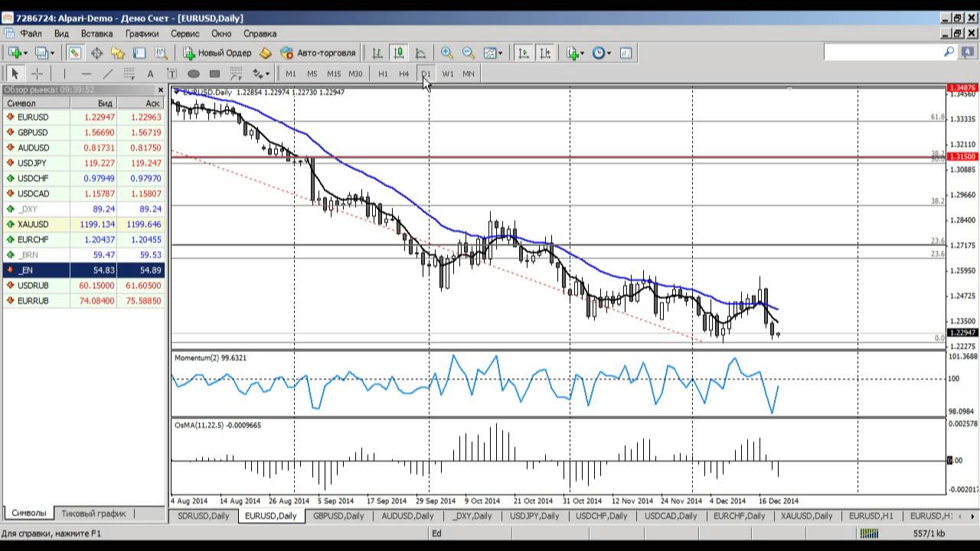980x551 pixels.
Task: Click the search magnifier icon
Action: coord(949,52)
